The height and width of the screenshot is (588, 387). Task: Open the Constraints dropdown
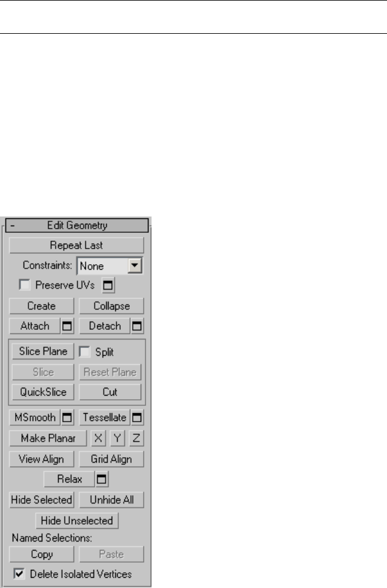[110, 266]
